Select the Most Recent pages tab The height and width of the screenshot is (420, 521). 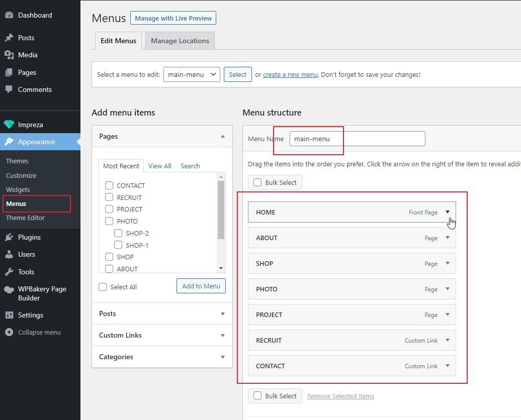click(121, 166)
